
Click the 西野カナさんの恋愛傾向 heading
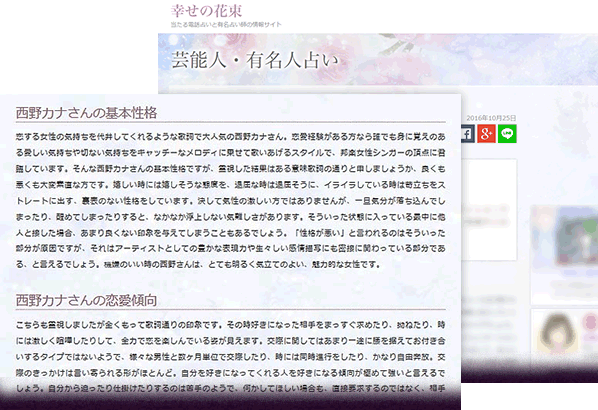click(86, 300)
